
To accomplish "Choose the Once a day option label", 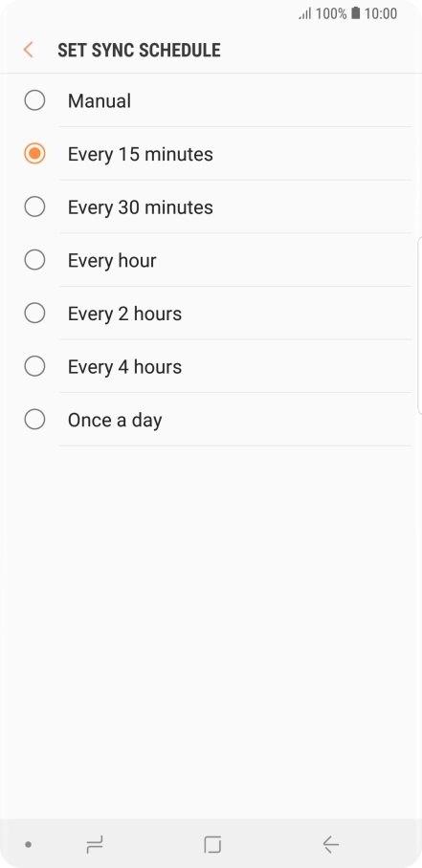I will 115,421.
